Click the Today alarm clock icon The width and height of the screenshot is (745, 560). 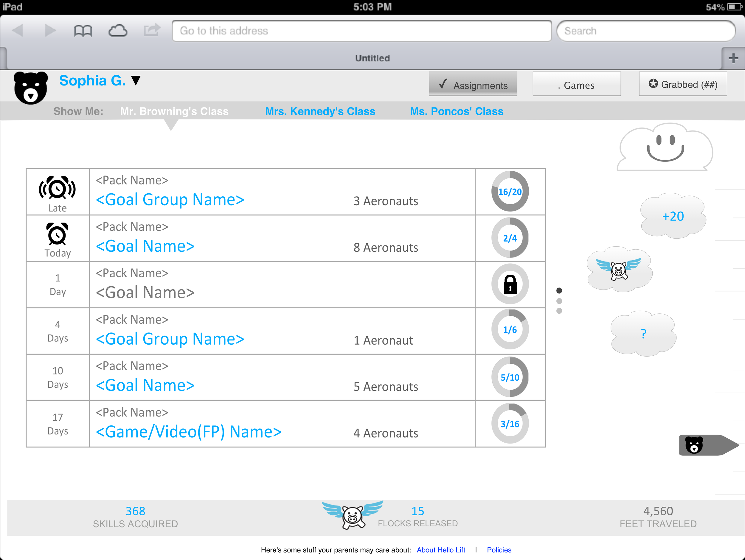pyautogui.click(x=57, y=234)
